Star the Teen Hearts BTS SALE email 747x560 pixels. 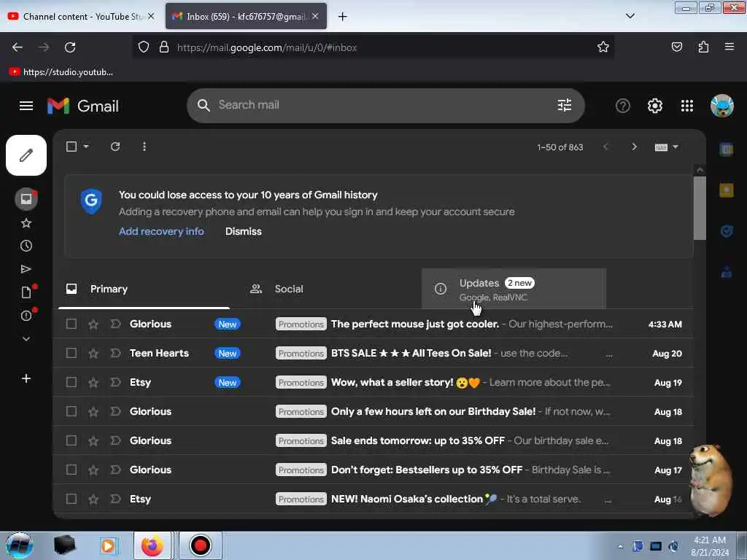pyautogui.click(x=93, y=354)
